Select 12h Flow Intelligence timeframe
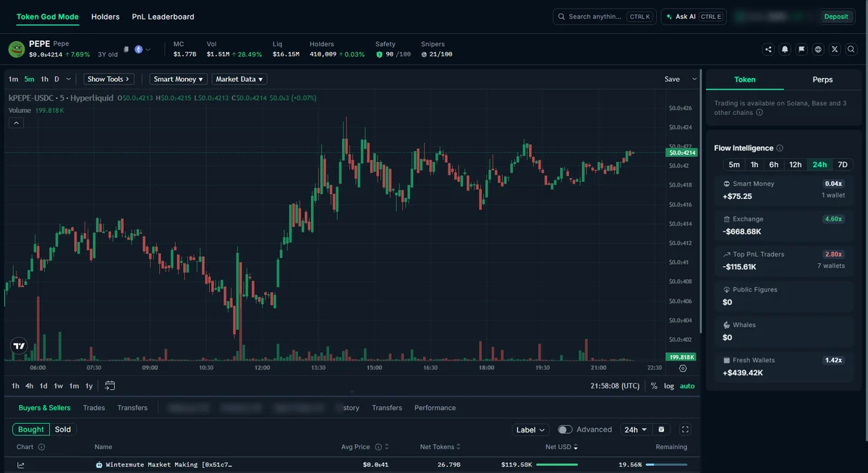 point(796,165)
